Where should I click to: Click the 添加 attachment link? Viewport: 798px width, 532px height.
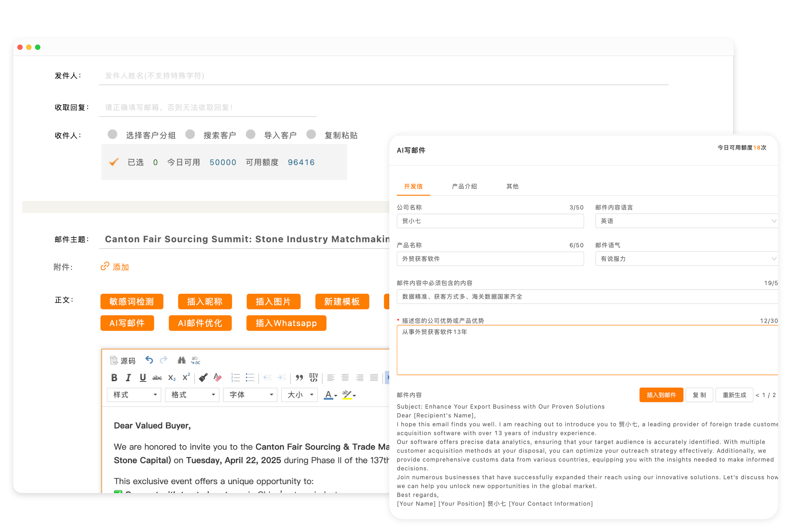point(121,267)
